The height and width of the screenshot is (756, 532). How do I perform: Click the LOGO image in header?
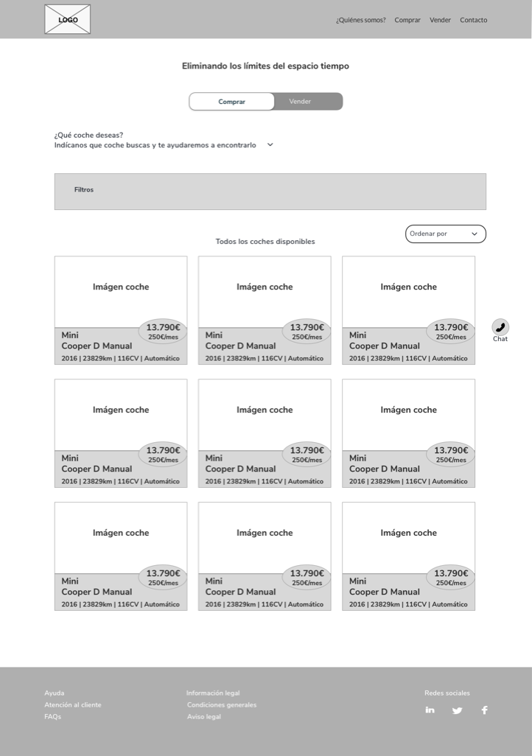(x=68, y=20)
